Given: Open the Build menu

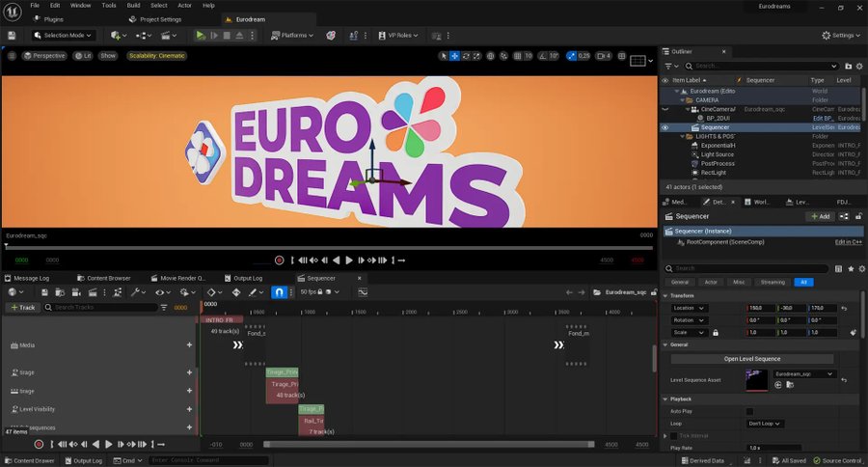Looking at the screenshot, I should [x=134, y=5].
